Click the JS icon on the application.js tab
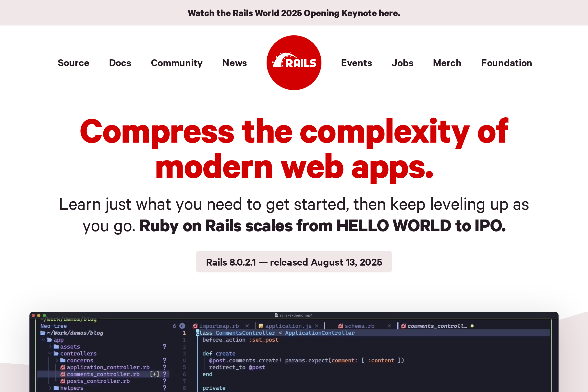Image resolution: width=588 pixels, height=392 pixels. pyautogui.click(x=261, y=326)
